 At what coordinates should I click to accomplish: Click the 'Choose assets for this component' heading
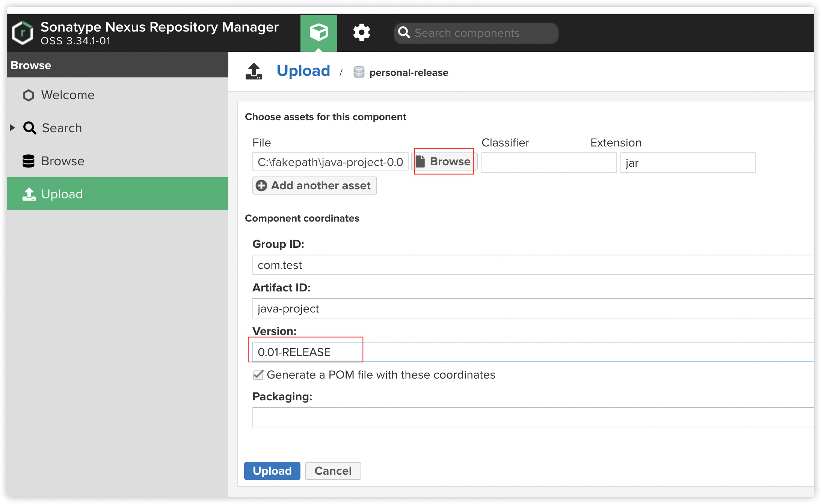coord(326,117)
